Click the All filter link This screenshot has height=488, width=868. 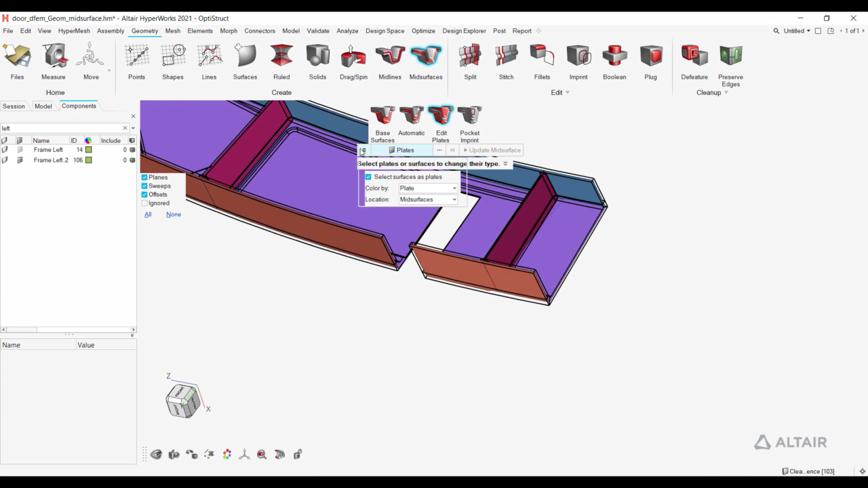click(148, 214)
